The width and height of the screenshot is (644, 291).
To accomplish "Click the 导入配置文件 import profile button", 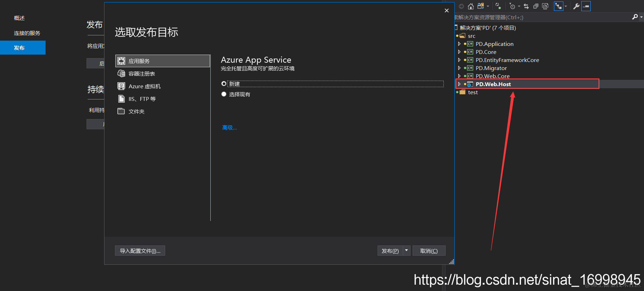I will point(140,251).
